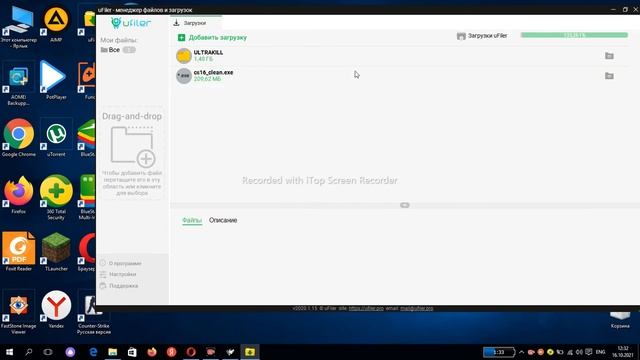640x360 pixels.
Task: Click the yellow ULTRAKILL folder icon
Action: point(184,56)
